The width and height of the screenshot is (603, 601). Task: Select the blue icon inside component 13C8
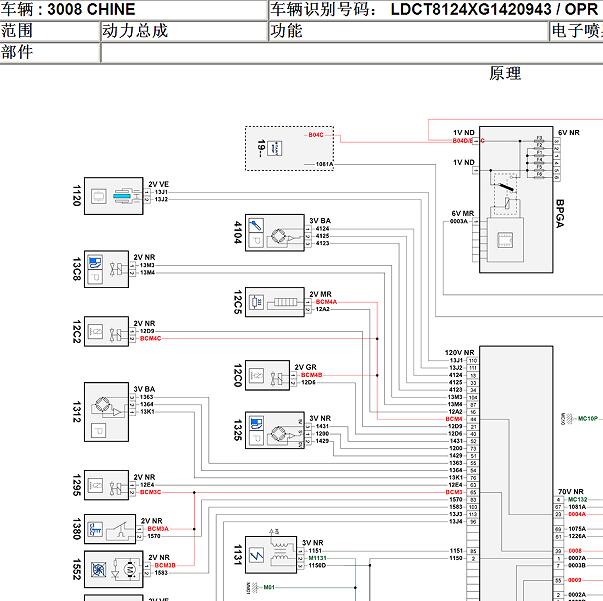(95, 262)
